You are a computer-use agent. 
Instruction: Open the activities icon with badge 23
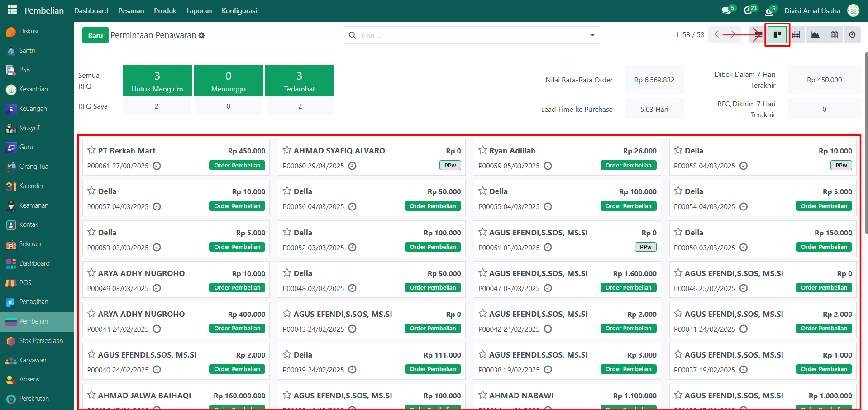click(748, 10)
